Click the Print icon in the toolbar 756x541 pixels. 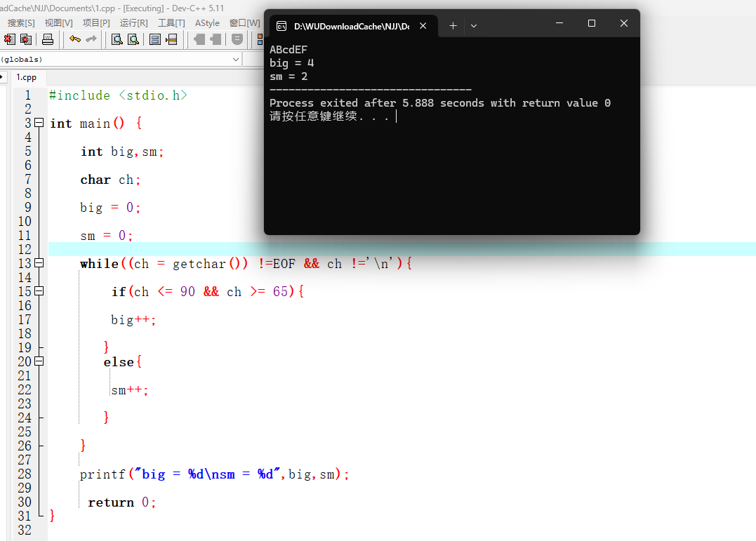pyautogui.click(x=48, y=39)
